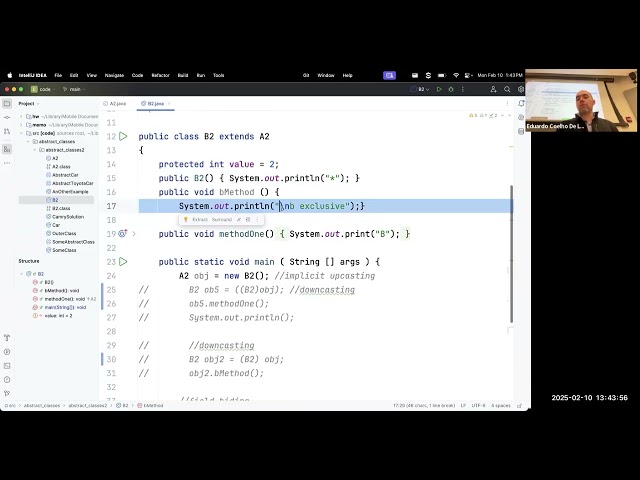640x480 pixels.
Task: Open the code project selector dropdown
Action: click(42, 89)
